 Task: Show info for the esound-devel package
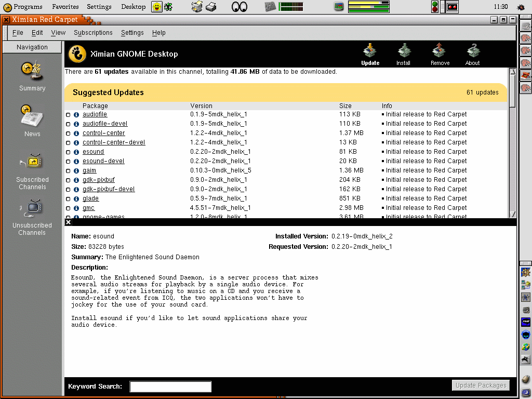point(76,161)
